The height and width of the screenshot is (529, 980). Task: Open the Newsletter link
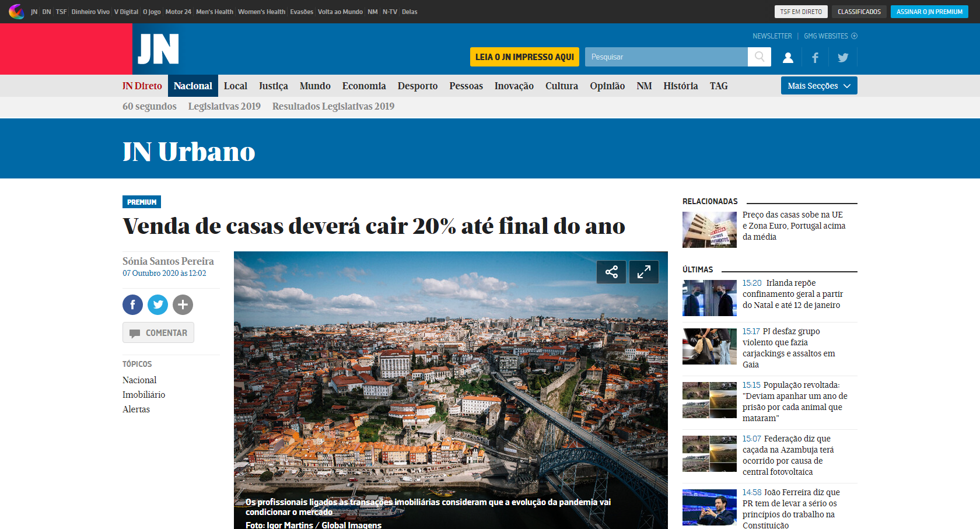(x=772, y=36)
